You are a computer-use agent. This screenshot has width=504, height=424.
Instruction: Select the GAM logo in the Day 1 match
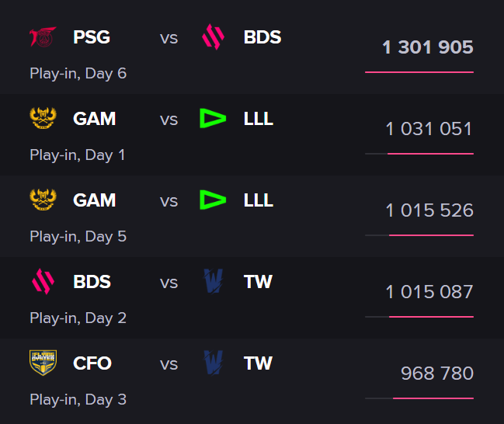(x=43, y=118)
